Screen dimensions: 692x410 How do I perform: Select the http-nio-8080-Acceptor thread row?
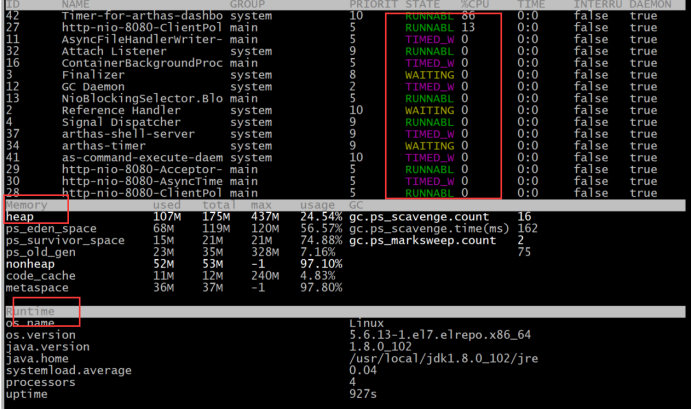click(x=125, y=169)
